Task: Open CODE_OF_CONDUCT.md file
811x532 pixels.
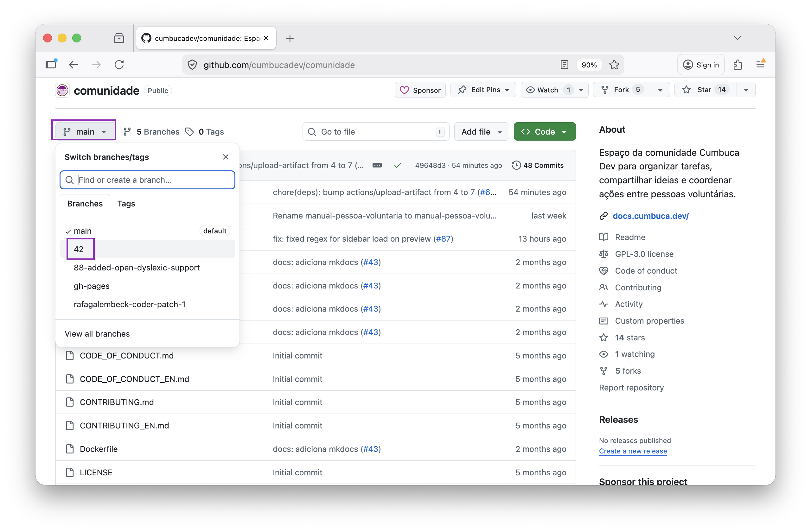Action: (127, 356)
